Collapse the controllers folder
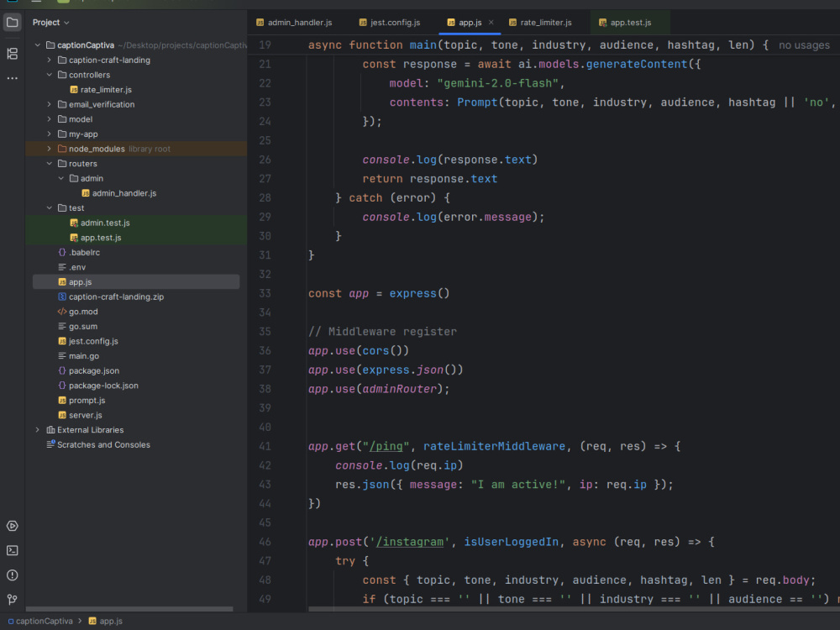The image size is (840, 630). click(50, 75)
